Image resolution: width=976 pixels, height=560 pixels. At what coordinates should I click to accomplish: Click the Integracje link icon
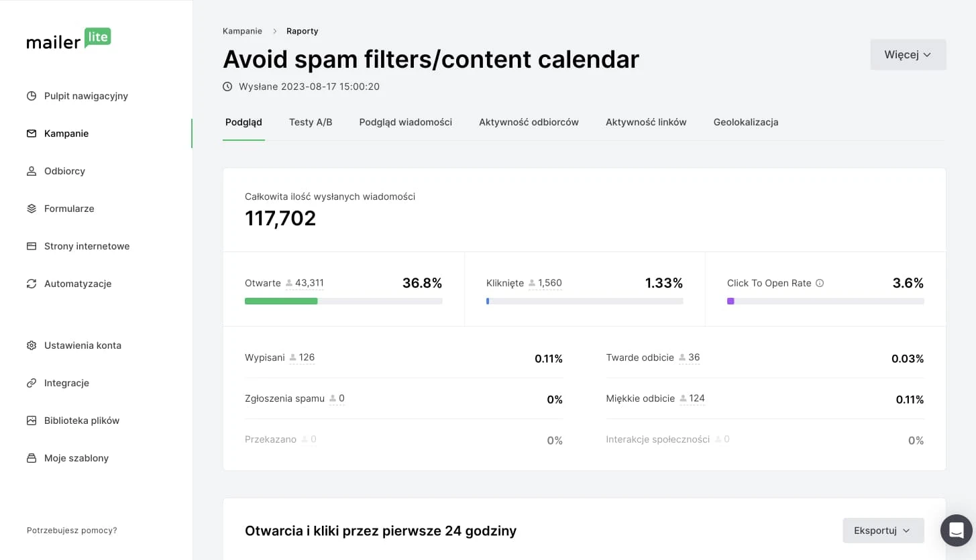[x=32, y=383]
